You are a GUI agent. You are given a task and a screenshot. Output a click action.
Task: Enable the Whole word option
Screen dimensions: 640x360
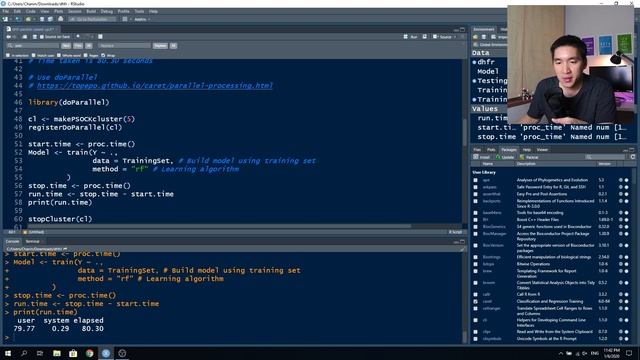click(59, 55)
